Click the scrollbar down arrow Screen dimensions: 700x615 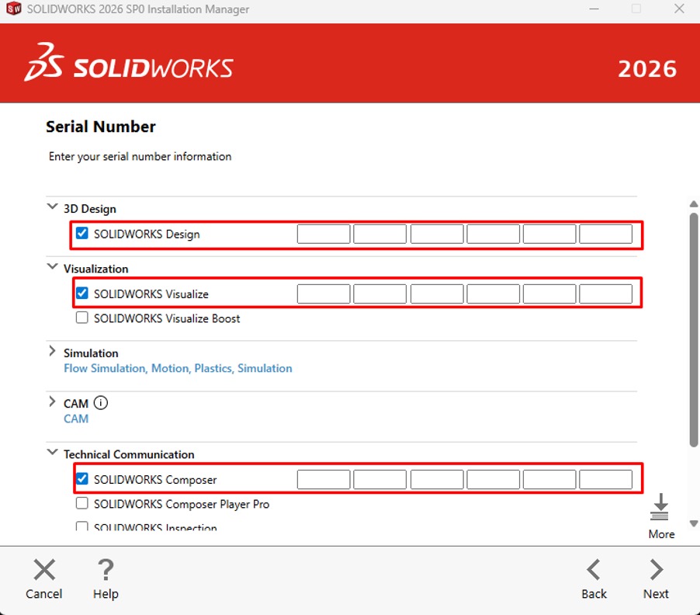tap(693, 523)
